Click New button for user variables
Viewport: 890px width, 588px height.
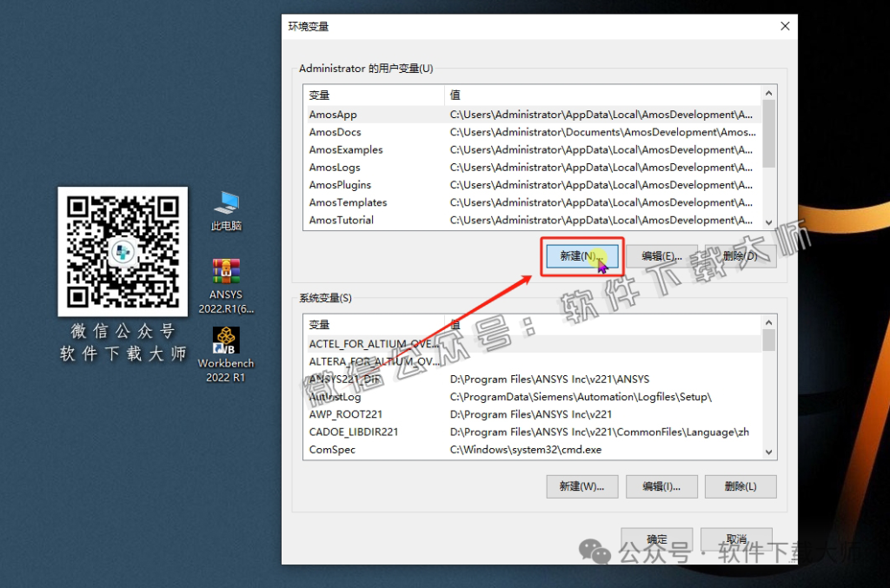pyautogui.click(x=581, y=256)
